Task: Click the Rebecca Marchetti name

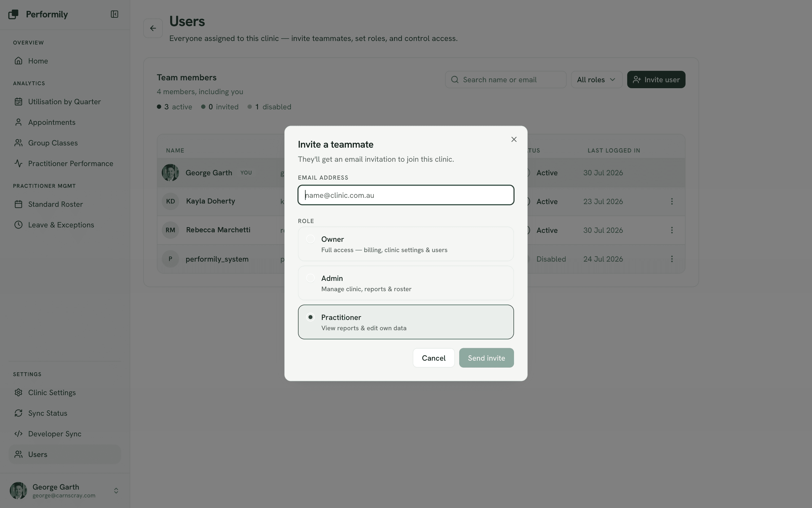Action: pyautogui.click(x=218, y=230)
